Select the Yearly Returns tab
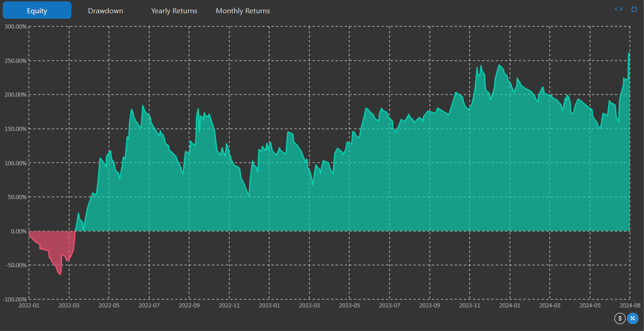This screenshot has height=331, width=644. coord(174,11)
